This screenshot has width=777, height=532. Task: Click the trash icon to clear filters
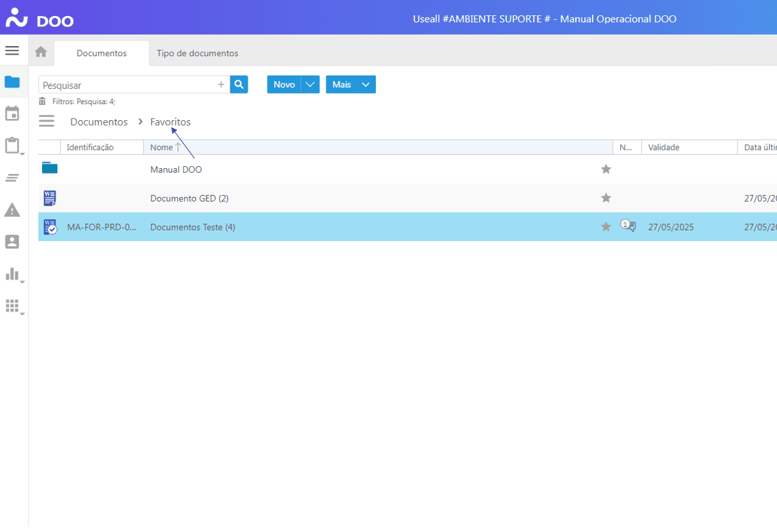tap(42, 101)
